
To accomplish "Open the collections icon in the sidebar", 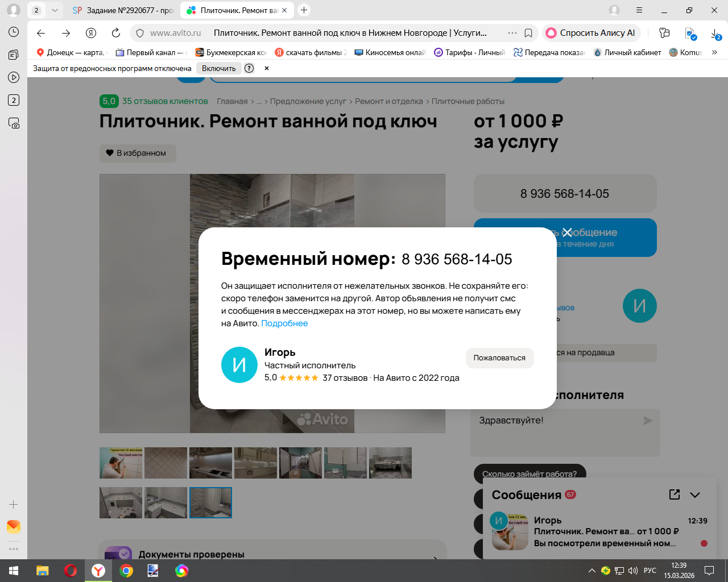I will coord(14,55).
